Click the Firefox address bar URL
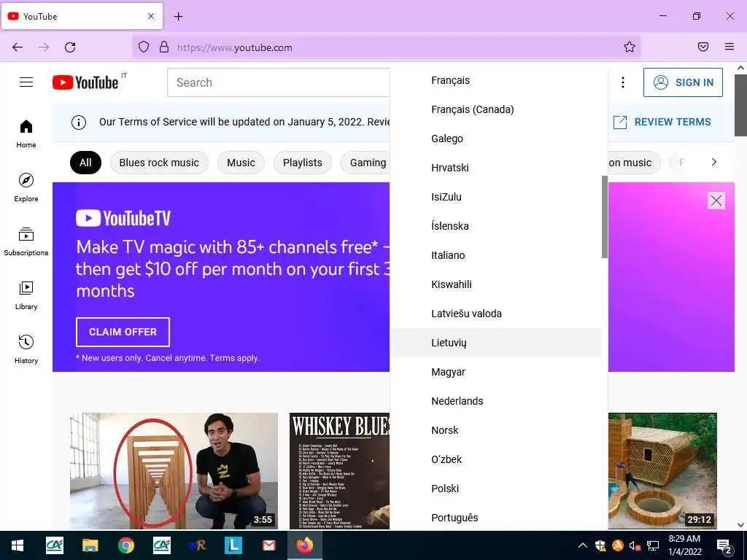The height and width of the screenshot is (560, 747). click(235, 47)
